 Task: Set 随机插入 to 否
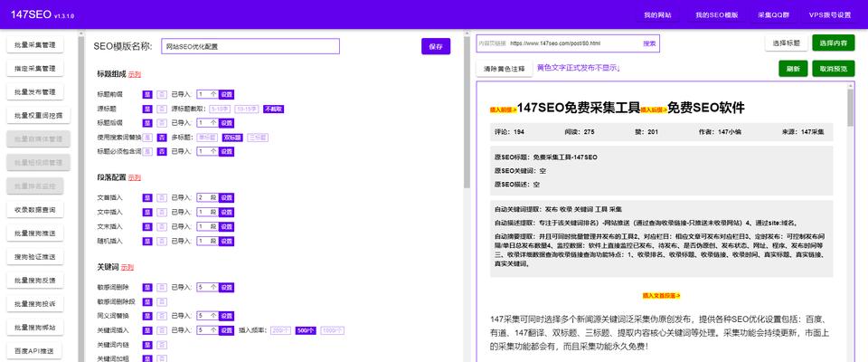tap(162, 241)
